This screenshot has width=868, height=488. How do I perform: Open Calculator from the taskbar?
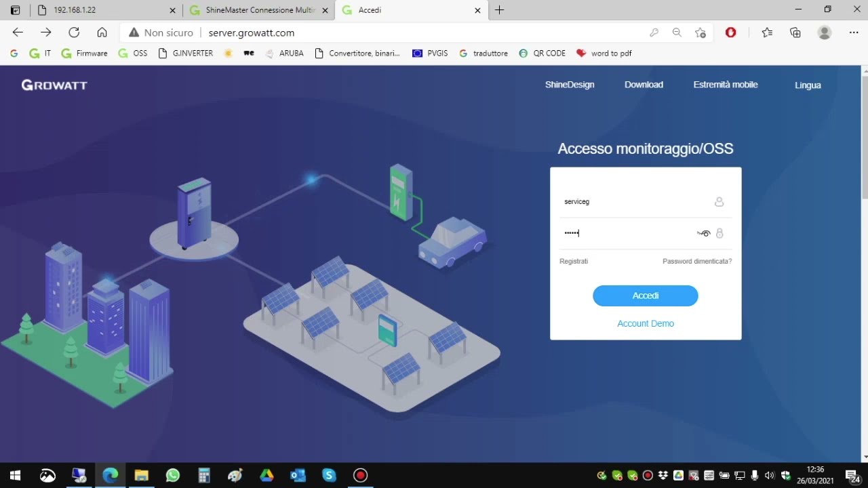(204, 475)
